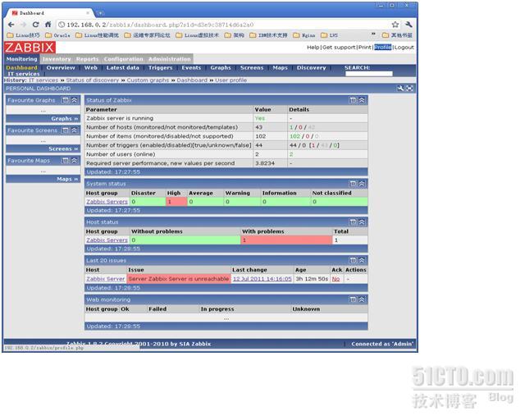
Task: Open the Last 20 issues widget menu icon
Action: tap(353, 260)
